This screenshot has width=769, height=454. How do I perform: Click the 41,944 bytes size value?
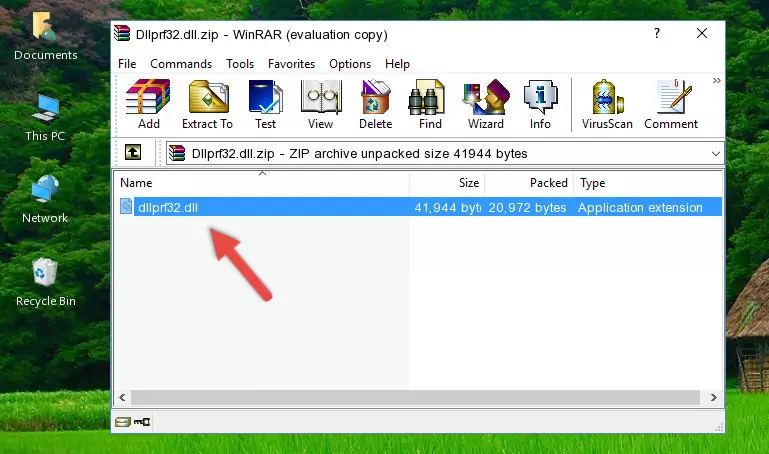(x=448, y=207)
